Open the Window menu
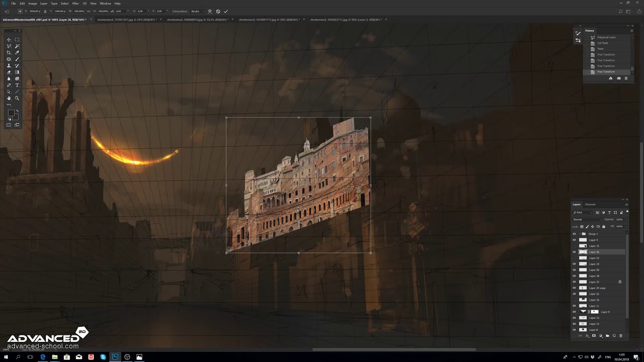 (x=105, y=4)
